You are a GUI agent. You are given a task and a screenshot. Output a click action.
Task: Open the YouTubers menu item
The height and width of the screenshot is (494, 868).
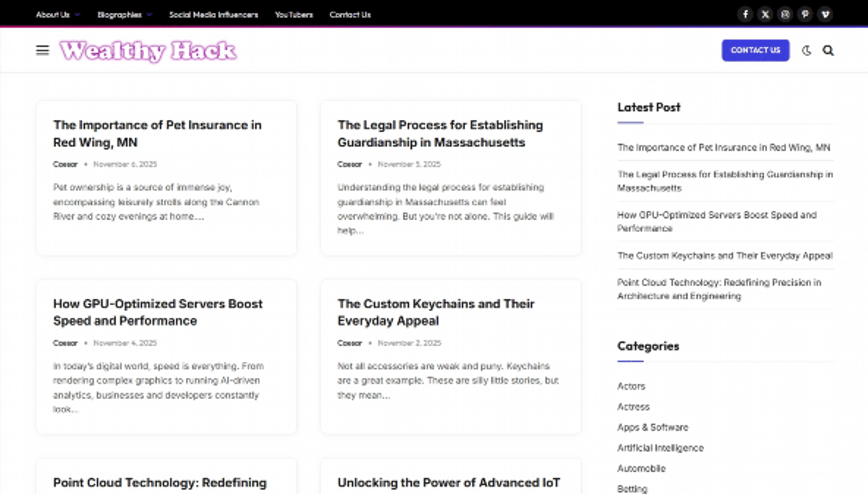(294, 15)
